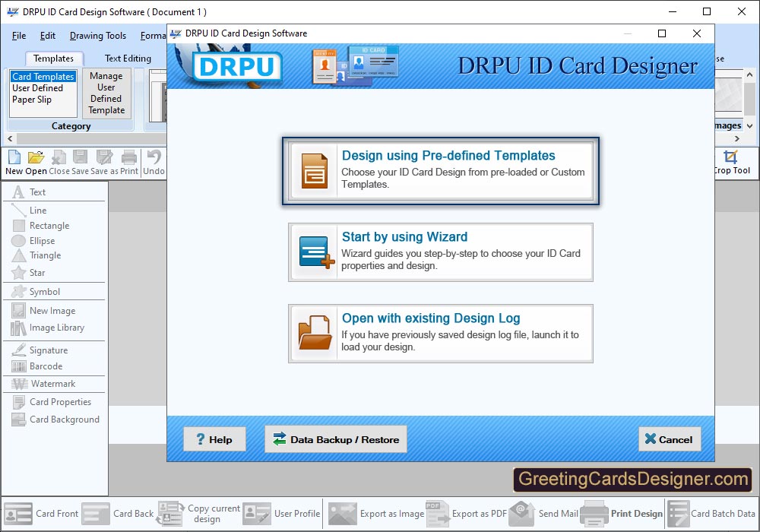This screenshot has height=532, width=760.
Task: Expand template gallery with down chevron
Action: (749, 125)
